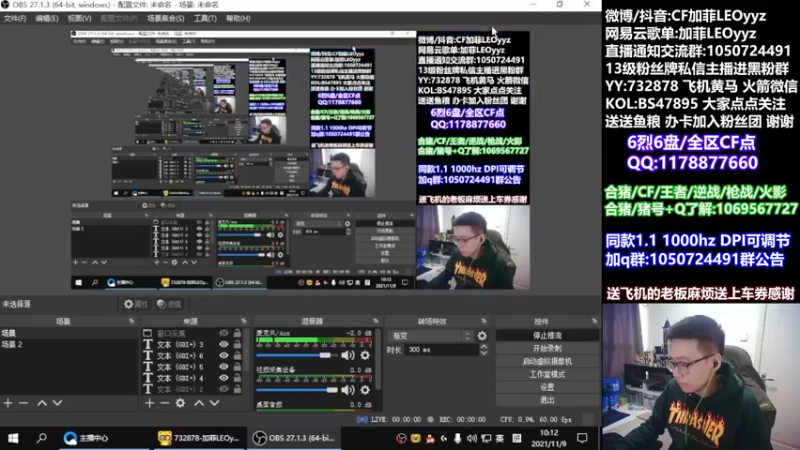This screenshot has height=450, width=800.
Task: Click the OBS 27.1.3 taskbar button
Action: click(294, 438)
